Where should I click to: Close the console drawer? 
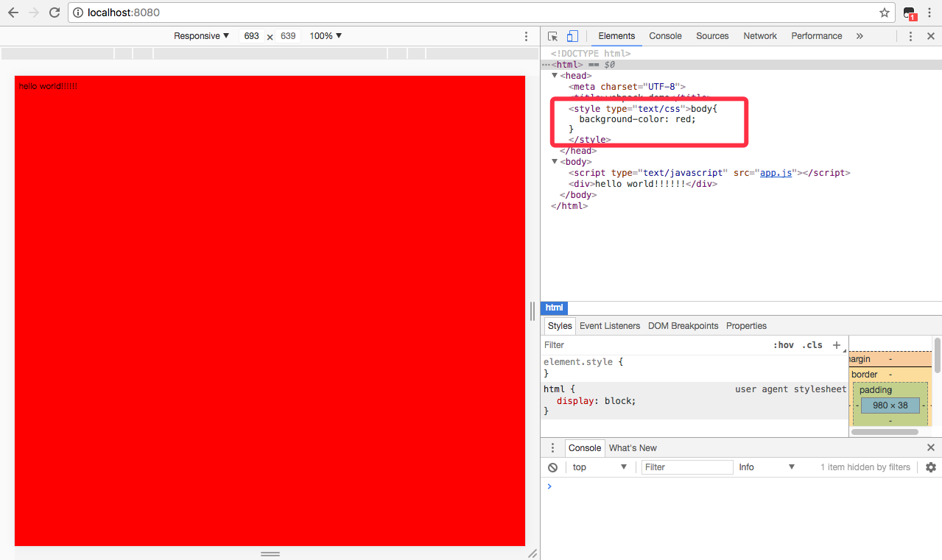point(930,447)
